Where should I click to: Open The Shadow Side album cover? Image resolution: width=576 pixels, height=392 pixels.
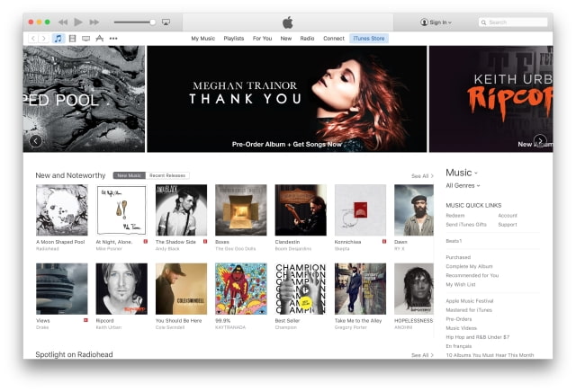pos(181,210)
